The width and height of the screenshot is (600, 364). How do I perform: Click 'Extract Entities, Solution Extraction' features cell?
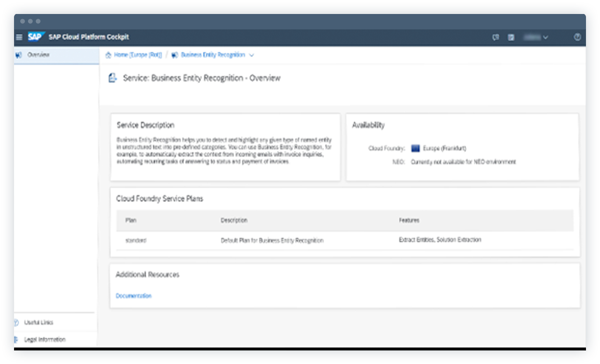click(x=440, y=240)
